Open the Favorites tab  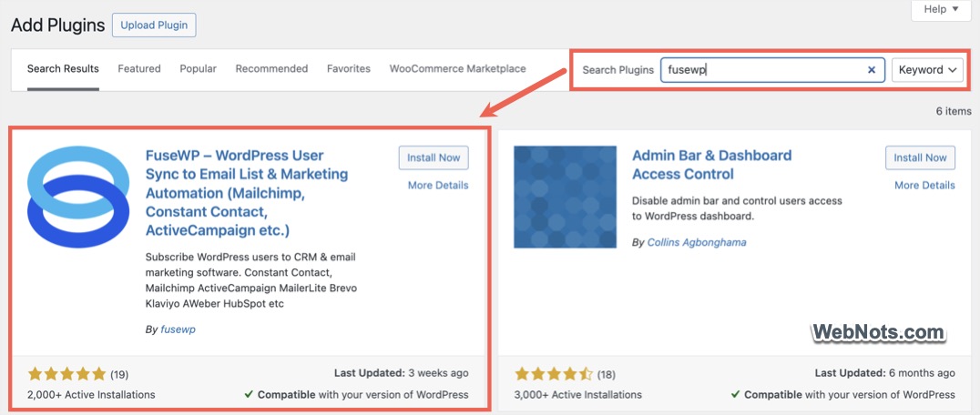(x=349, y=68)
